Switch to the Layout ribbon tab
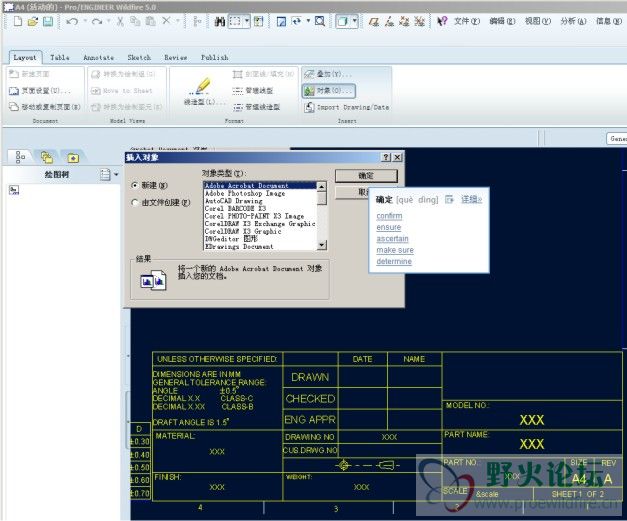The height and width of the screenshot is (521, 627). [x=25, y=58]
